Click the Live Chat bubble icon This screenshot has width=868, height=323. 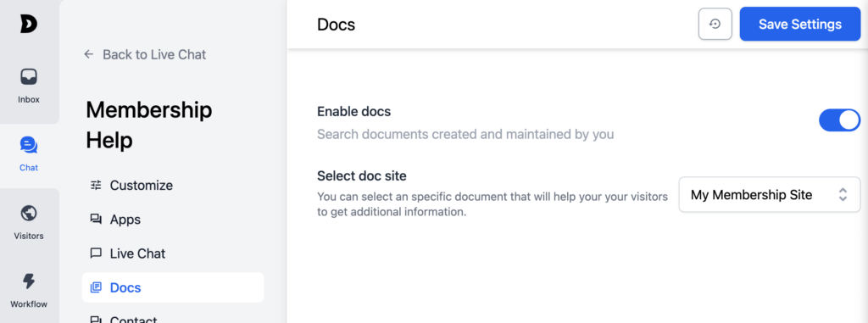96,253
